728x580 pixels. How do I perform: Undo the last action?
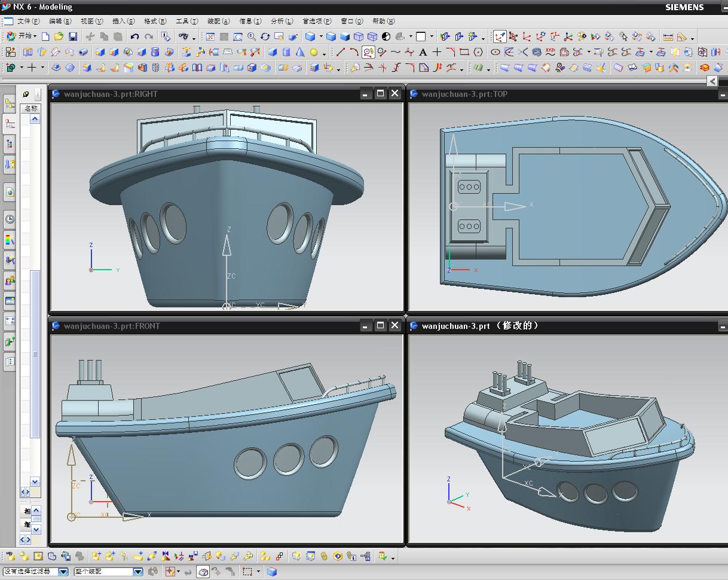(135, 36)
